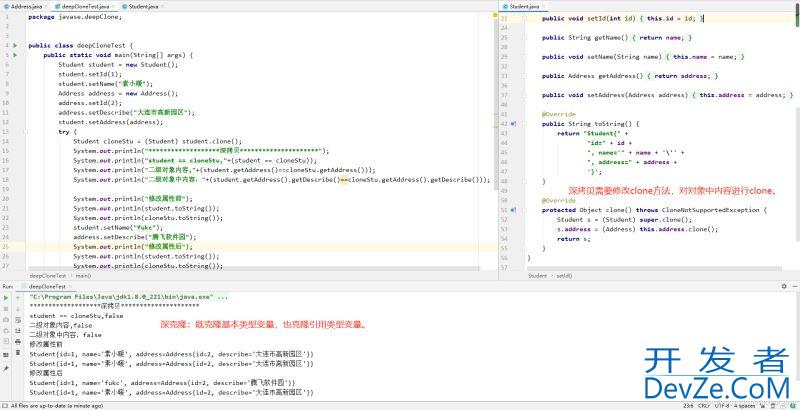Expand folded setAddress method in Student.java
This screenshot has height=410, width=800.
pos(523,95)
